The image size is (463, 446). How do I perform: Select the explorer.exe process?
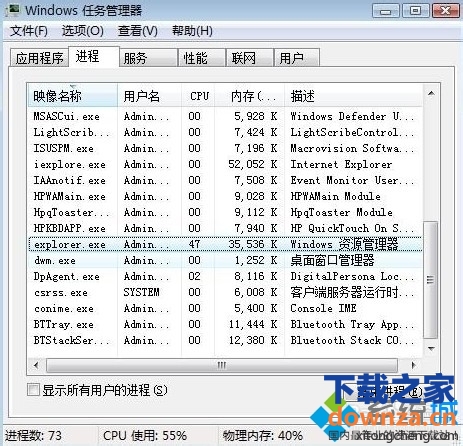(x=225, y=244)
